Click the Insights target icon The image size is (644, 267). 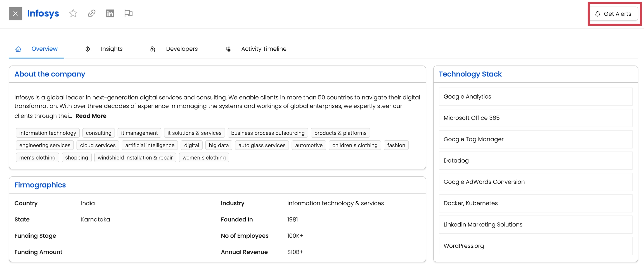[87, 49]
